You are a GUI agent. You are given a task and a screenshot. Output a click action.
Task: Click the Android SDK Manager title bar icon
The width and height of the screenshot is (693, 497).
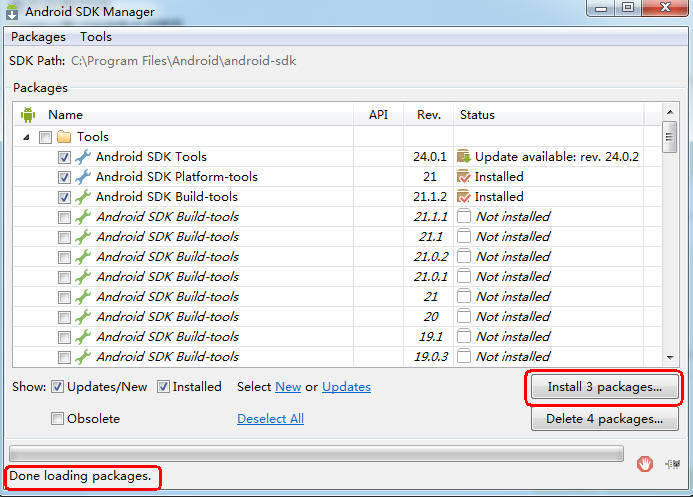pyautogui.click(x=12, y=11)
